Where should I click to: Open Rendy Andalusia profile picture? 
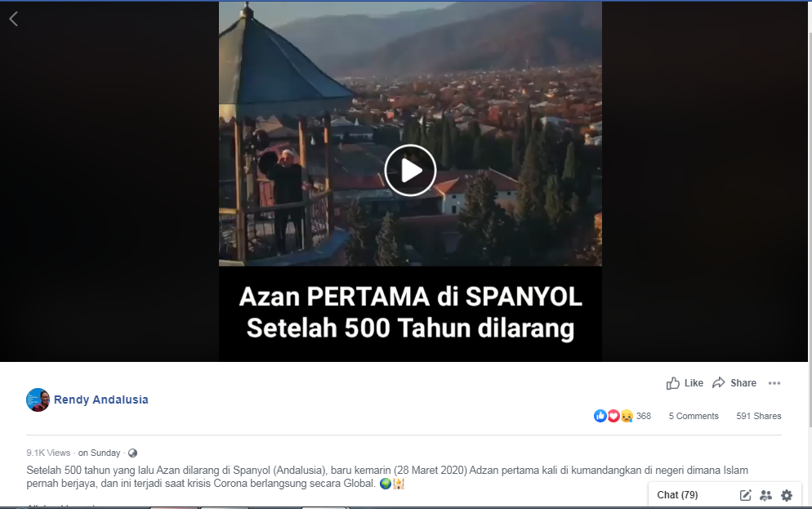tap(38, 400)
